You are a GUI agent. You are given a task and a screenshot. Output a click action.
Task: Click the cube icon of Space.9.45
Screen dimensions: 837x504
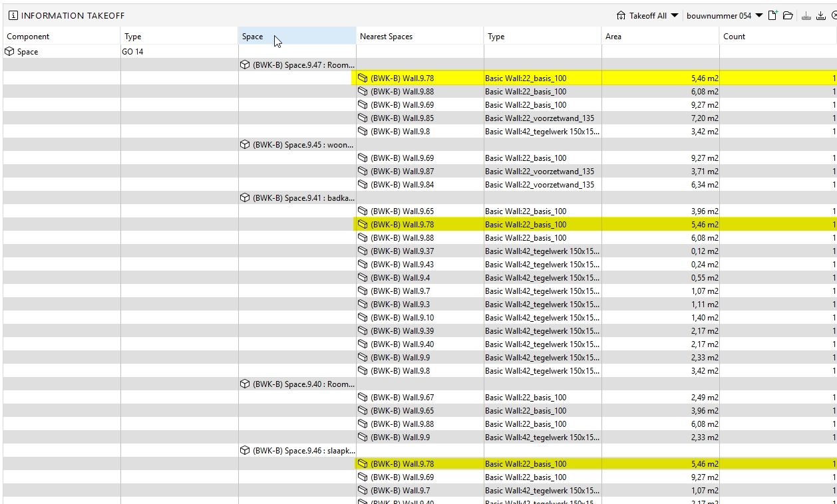245,144
